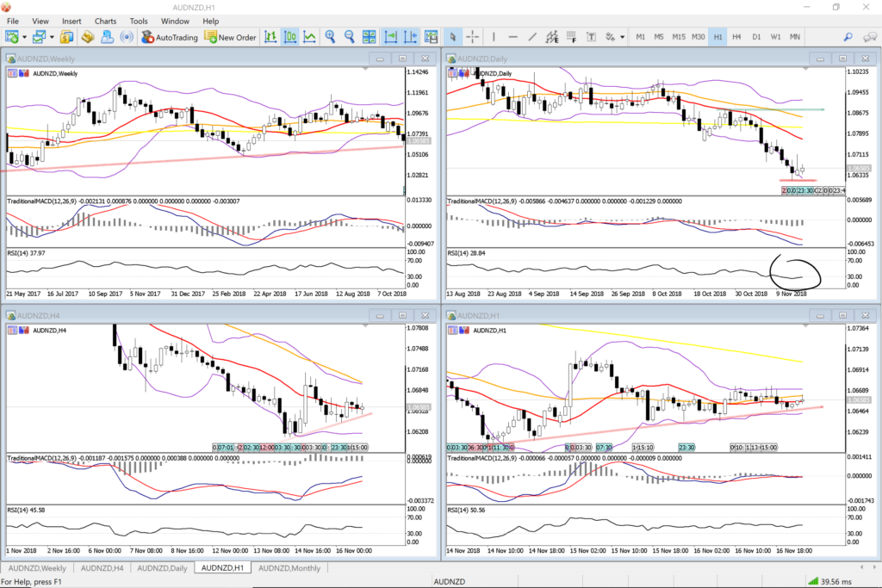Click the New Order button
Image resolution: width=882 pixels, height=588 pixels.
point(230,37)
